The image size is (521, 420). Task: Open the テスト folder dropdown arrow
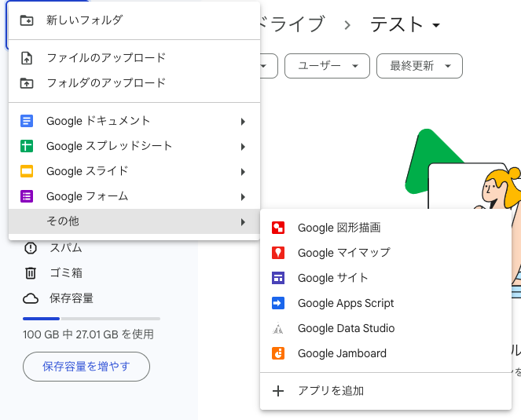click(436, 25)
